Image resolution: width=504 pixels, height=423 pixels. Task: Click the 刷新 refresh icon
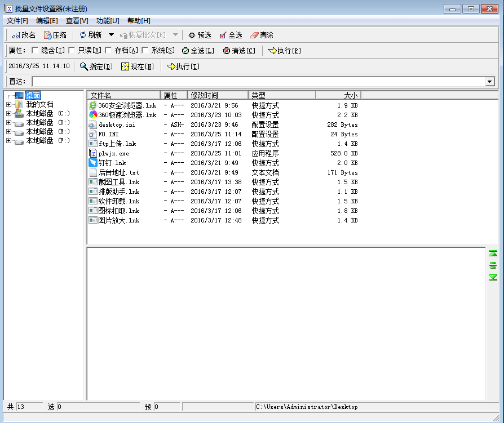[83, 35]
